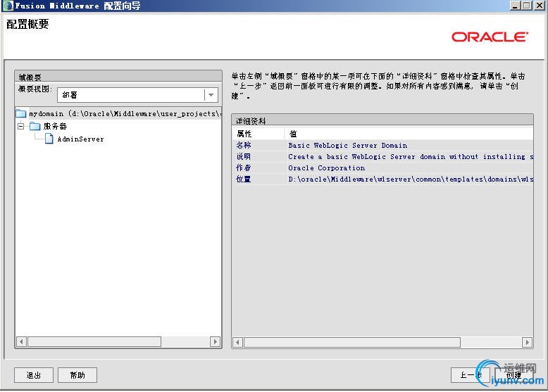Click the 部署 summary view combo box
The image size is (548, 392).
(x=137, y=95)
